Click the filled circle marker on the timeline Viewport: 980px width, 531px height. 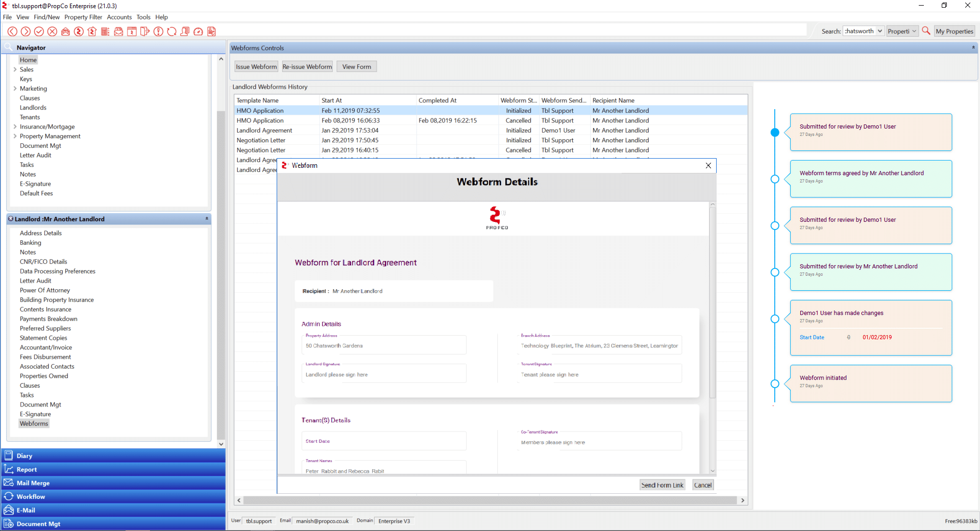[775, 132]
